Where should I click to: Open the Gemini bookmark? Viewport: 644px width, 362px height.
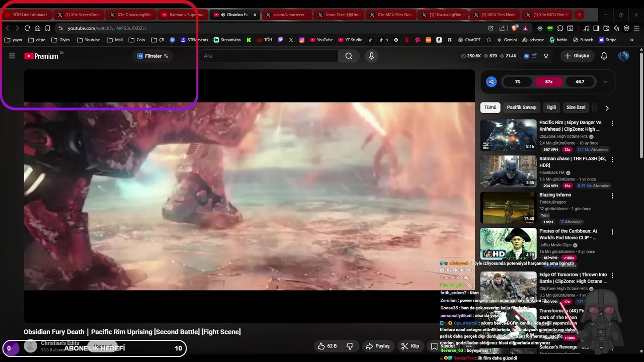(x=507, y=40)
